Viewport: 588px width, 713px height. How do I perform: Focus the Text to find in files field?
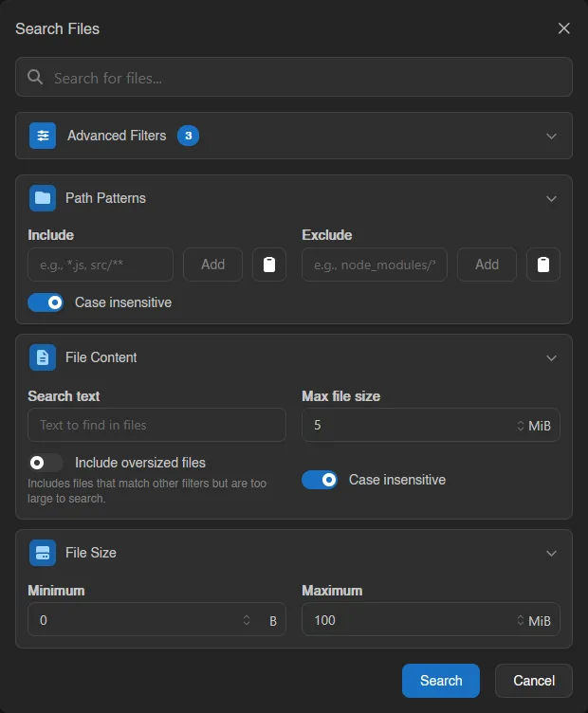156,425
